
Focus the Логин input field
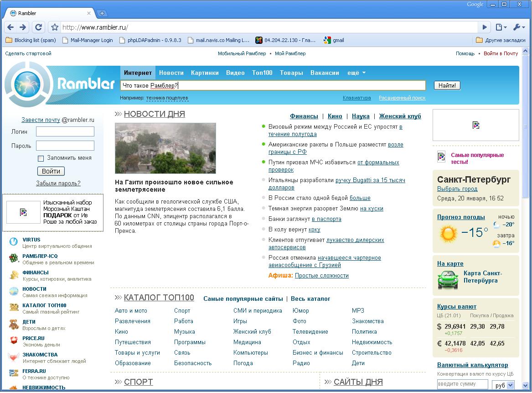pos(65,131)
